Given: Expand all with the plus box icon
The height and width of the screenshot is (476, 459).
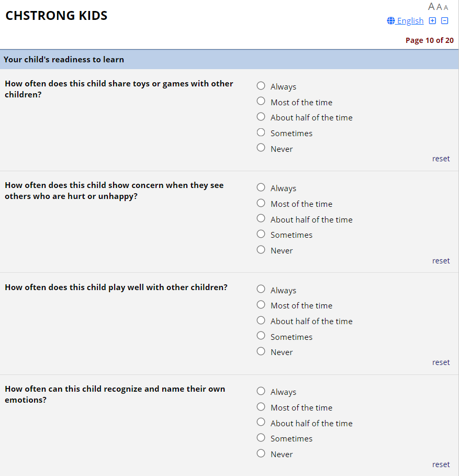Looking at the screenshot, I should pos(432,21).
